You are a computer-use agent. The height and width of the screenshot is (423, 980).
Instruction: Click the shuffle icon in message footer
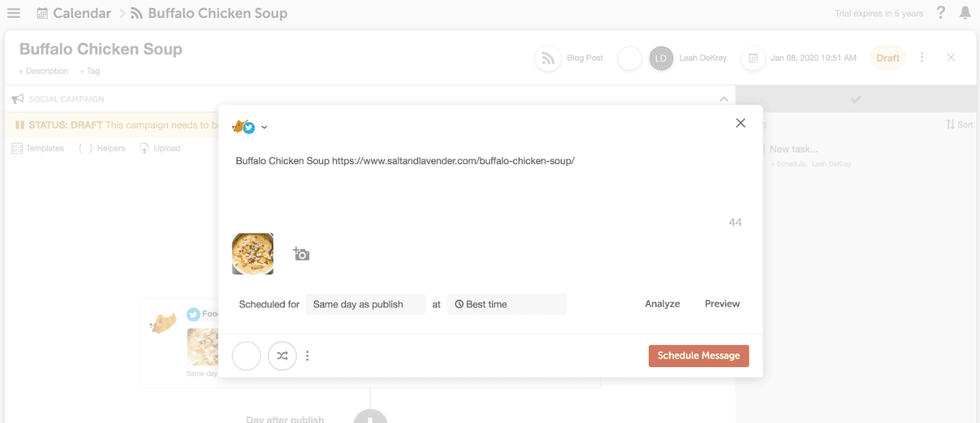click(282, 356)
